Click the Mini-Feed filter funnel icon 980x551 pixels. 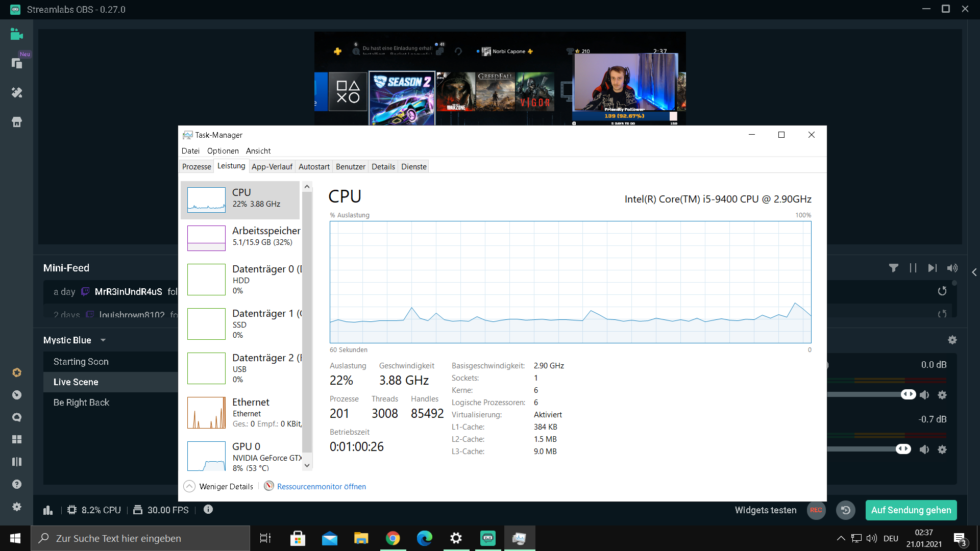tap(893, 268)
